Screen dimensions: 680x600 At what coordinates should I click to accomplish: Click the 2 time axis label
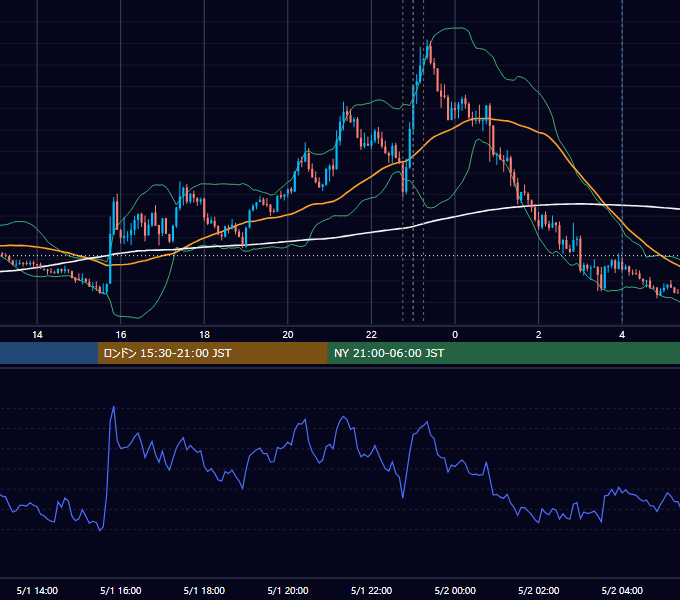[538, 335]
